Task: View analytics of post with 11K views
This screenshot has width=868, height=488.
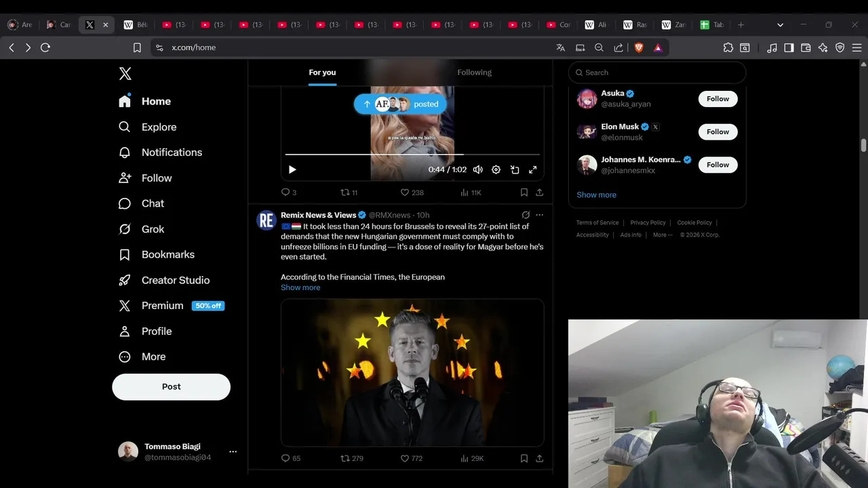Action: pyautogui.click(x=471, y=192)
